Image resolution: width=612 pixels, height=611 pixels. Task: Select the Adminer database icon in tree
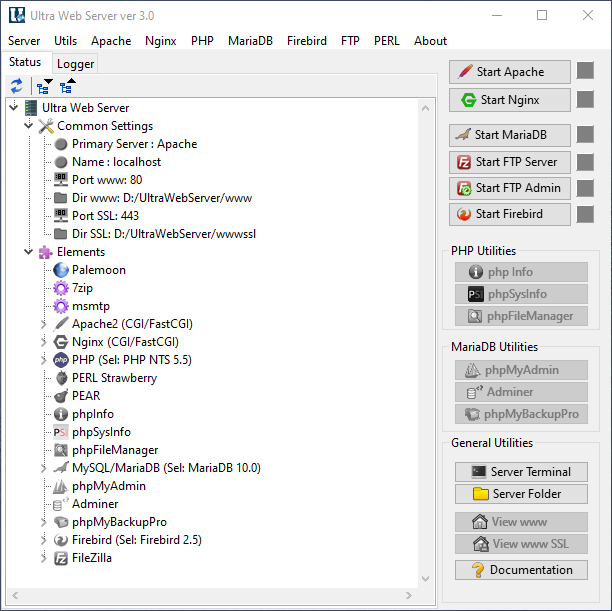60,504
